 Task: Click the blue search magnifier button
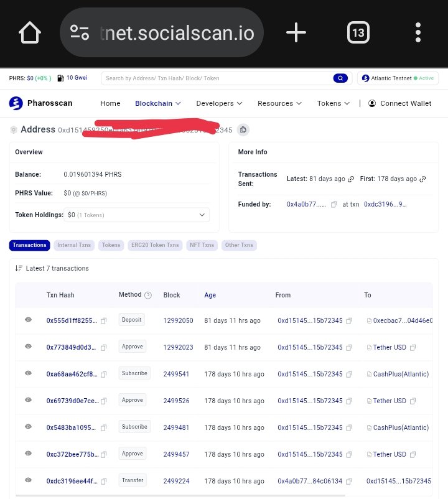coord(340,78)
